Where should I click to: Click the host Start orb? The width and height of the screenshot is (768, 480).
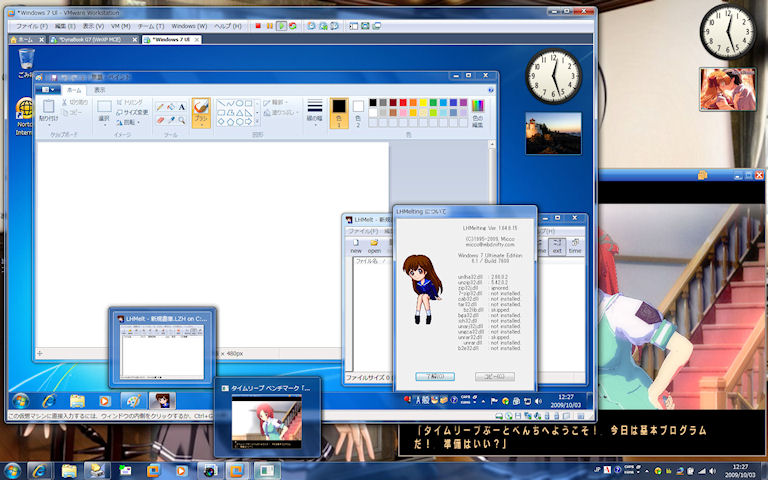coord(12,471)
